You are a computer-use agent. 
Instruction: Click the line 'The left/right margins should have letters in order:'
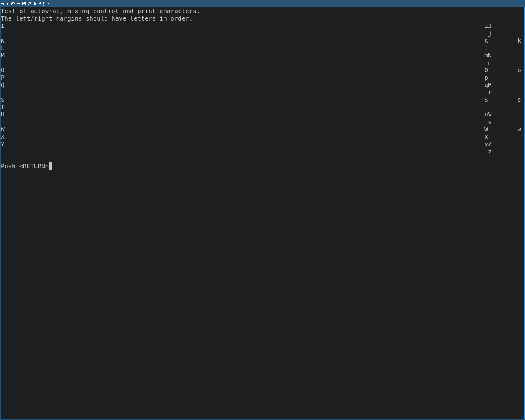[97, 18]
